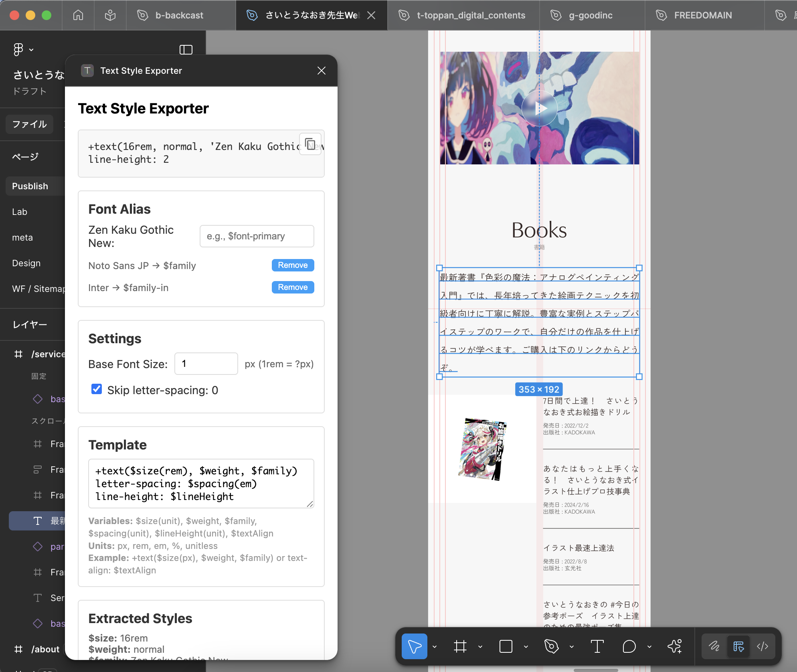Screen dimensions: 797x672
Task: Select the Move tool in bottom toolbar
Action: tap(414, 646)
